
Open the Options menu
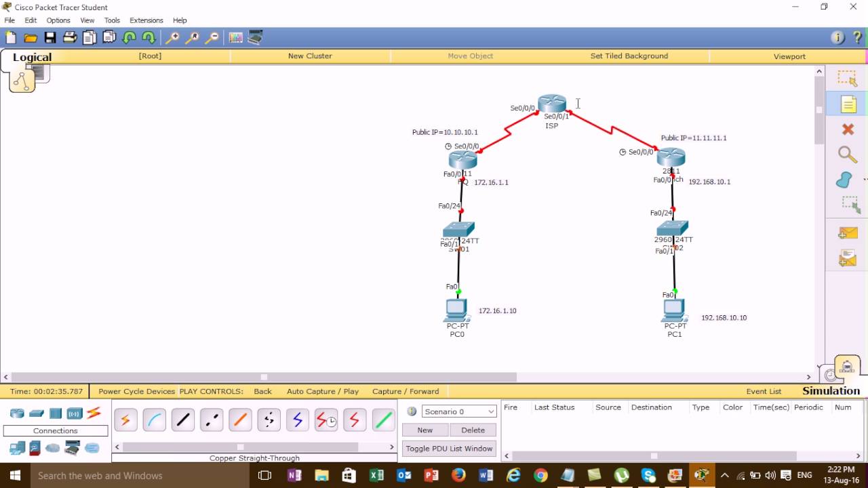pyautogui.click(x=58, y=20)
